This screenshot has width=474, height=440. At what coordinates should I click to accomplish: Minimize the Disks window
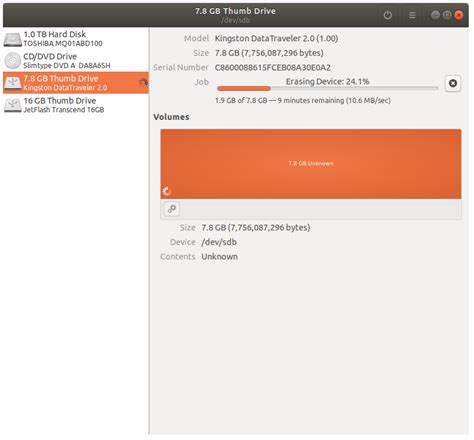(x=435, y=15)
